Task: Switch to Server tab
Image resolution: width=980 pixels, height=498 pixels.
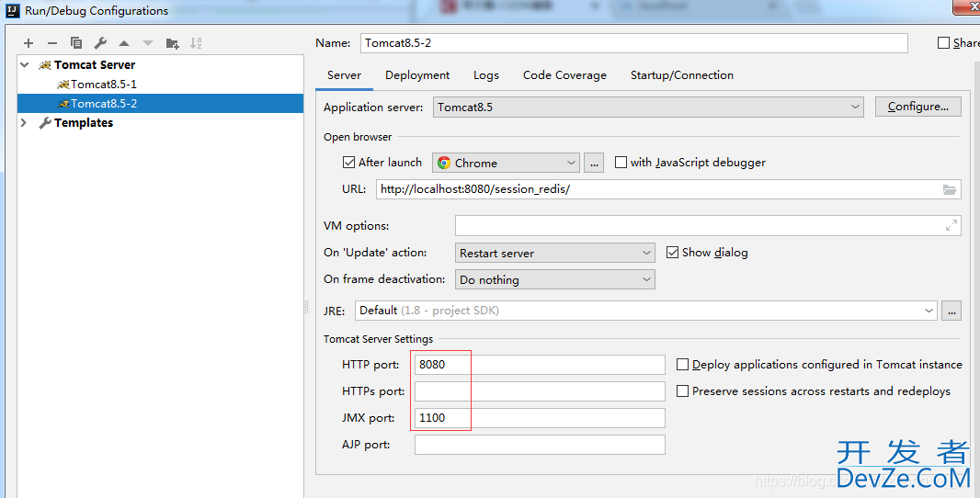Action: coord(345,75)
